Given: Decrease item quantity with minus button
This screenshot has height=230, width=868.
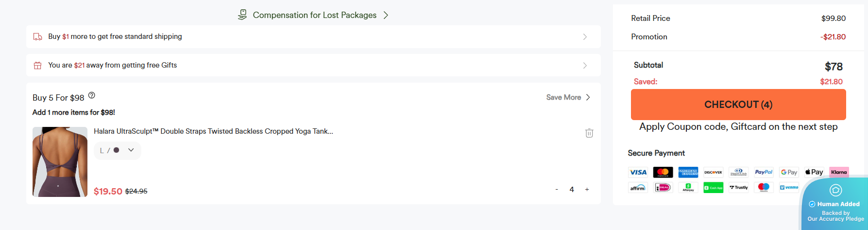Looking at the screenshot, I should [557, 190].
